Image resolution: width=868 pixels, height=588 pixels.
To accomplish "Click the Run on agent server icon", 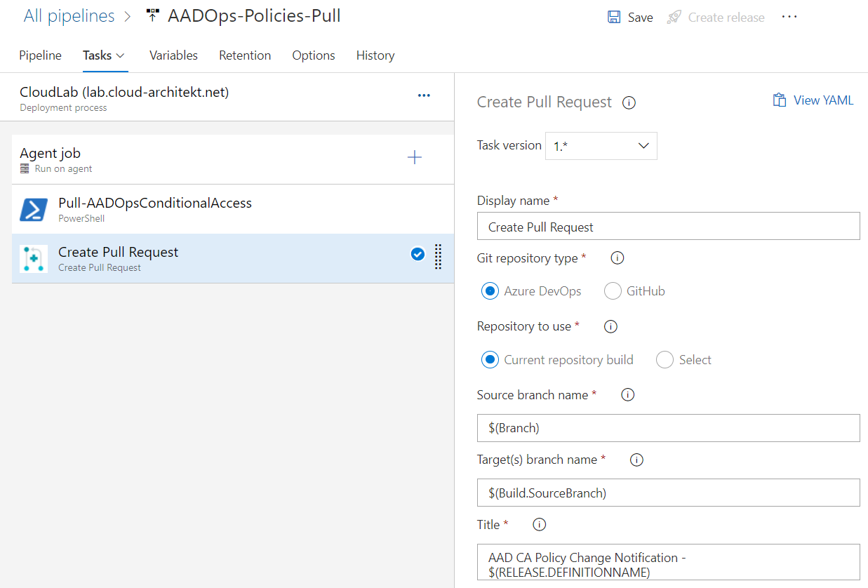I will tap(25, 169).
